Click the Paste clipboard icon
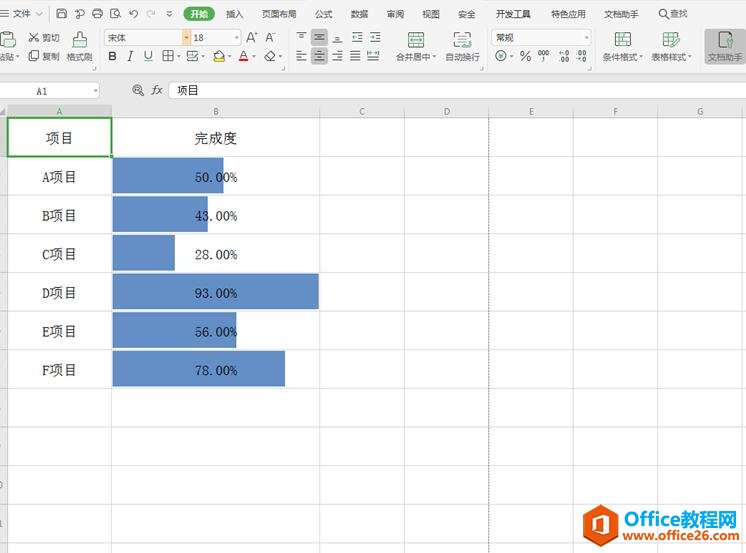Screen dimensions: 746x553 pyautogui.click(x=9, y=40)
